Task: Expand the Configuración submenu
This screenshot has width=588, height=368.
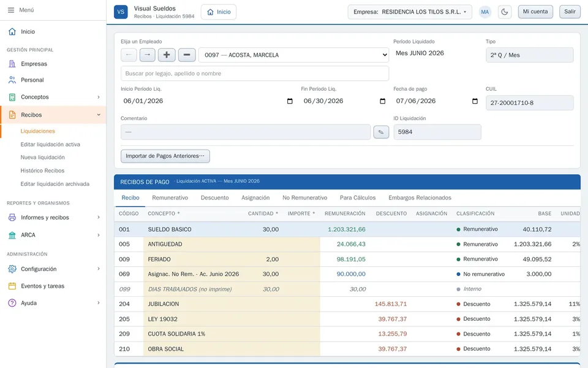Action: click(99, 269)
